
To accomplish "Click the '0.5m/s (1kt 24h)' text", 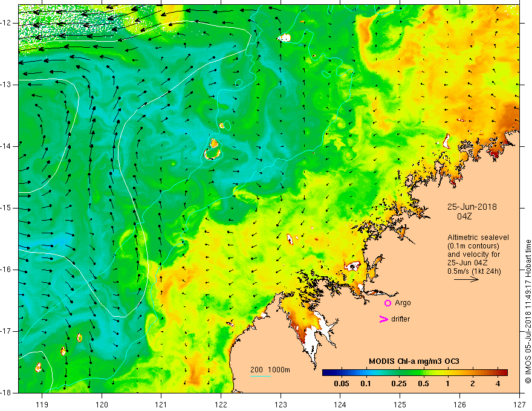I will pyautogui.click(x=474, y=271).
